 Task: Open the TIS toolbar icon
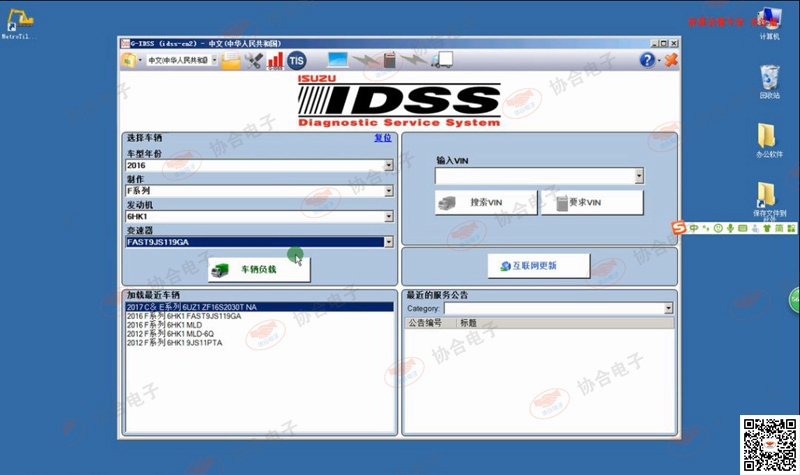coord(296,61)
